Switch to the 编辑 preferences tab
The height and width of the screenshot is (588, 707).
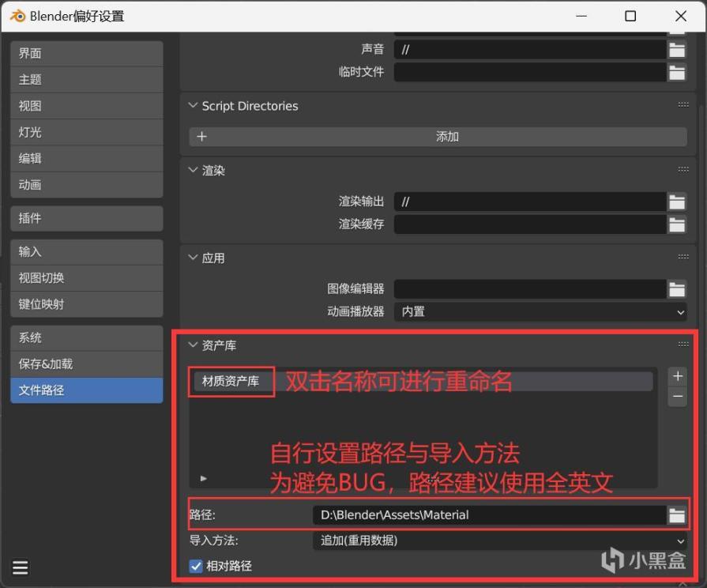pyautogui.click(x=87, y=158)
